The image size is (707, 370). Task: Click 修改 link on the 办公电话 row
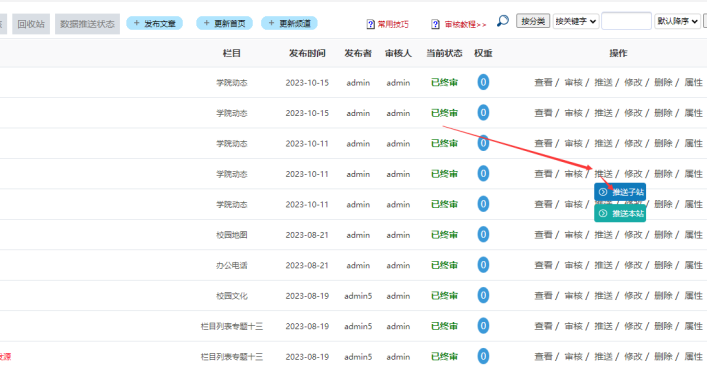[633, 265]
